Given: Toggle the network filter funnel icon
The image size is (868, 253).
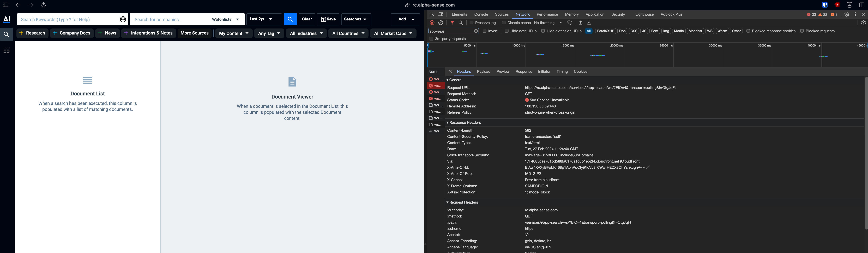Looking at the screenshot, I should (x=452, y=23).
